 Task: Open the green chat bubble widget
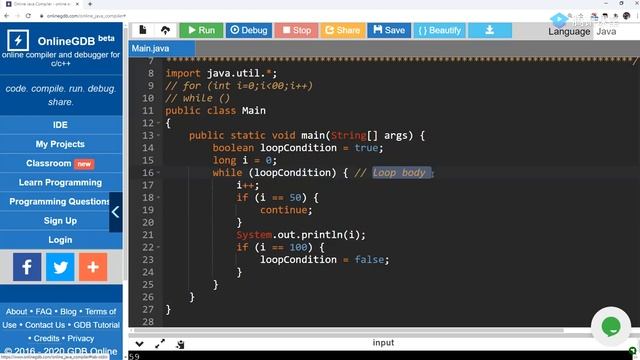tap(611, 327)
